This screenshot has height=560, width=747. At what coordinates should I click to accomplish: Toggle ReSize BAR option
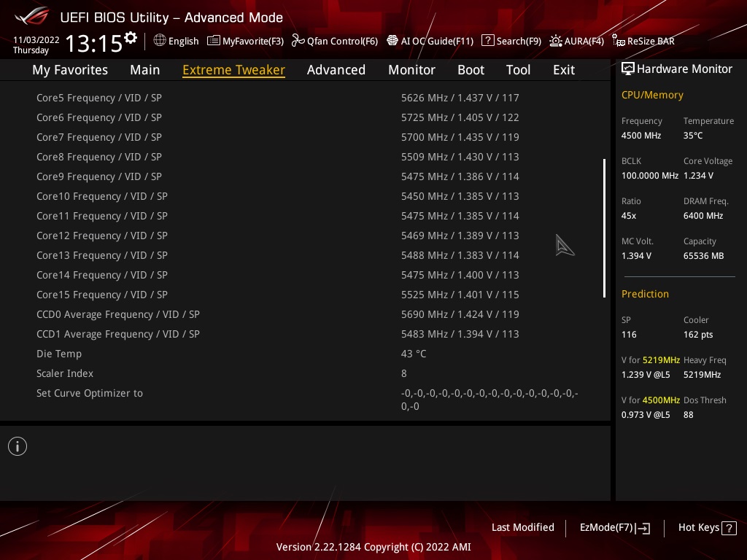click(651, 41)
